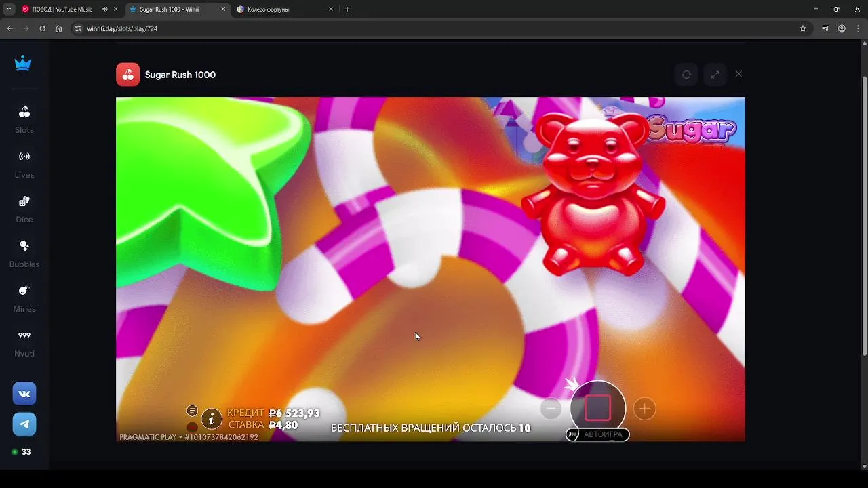Click the СТАВКА bet value ₽4,80
This screenshot has height=488, width=868.
pyautogui.click(x=283, y=425)
